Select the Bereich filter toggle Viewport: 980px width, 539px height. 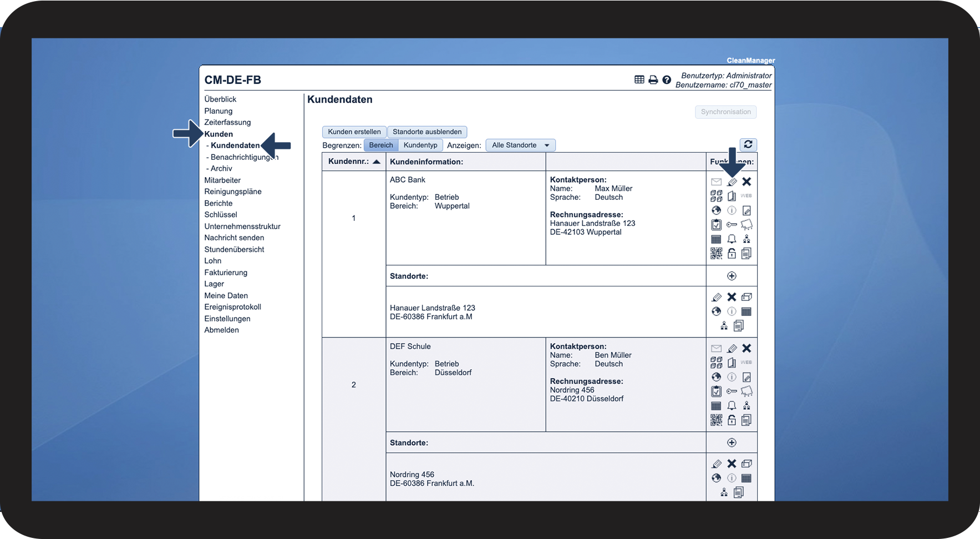(x=381, y=145)
